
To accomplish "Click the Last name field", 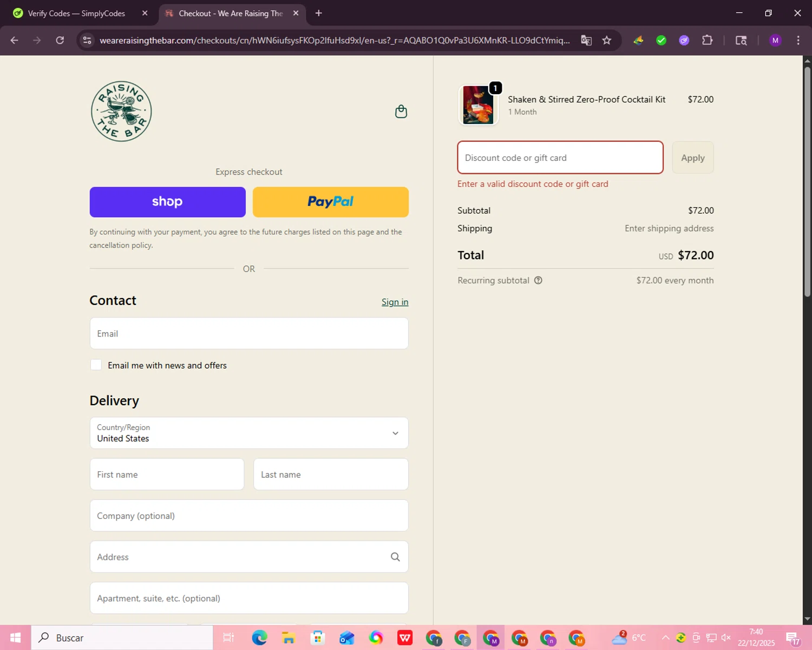I will point(331,474).
